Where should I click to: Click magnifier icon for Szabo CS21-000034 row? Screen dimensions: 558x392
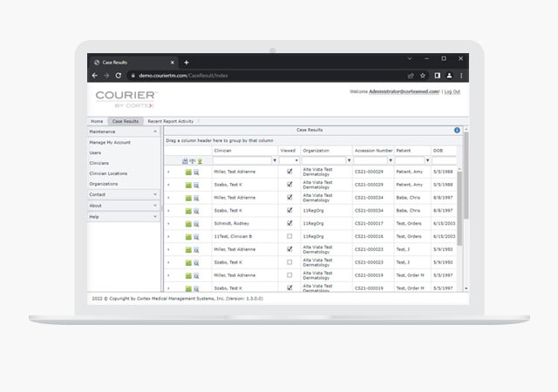[196, 211]
